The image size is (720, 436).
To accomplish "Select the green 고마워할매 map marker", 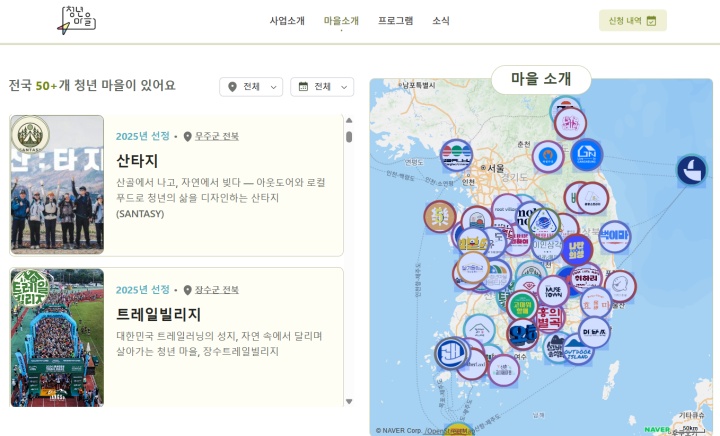I will [x=522, y=306].
